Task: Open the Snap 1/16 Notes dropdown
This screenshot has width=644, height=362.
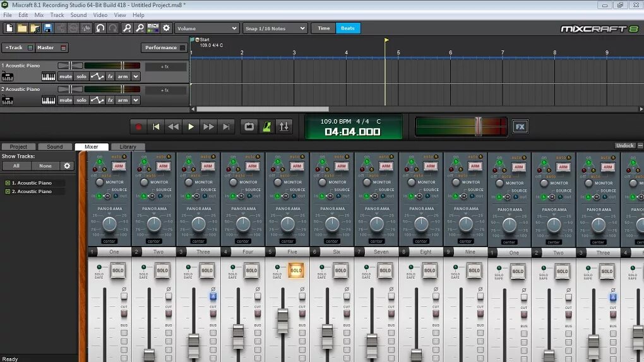Action: tap(275, 28)
